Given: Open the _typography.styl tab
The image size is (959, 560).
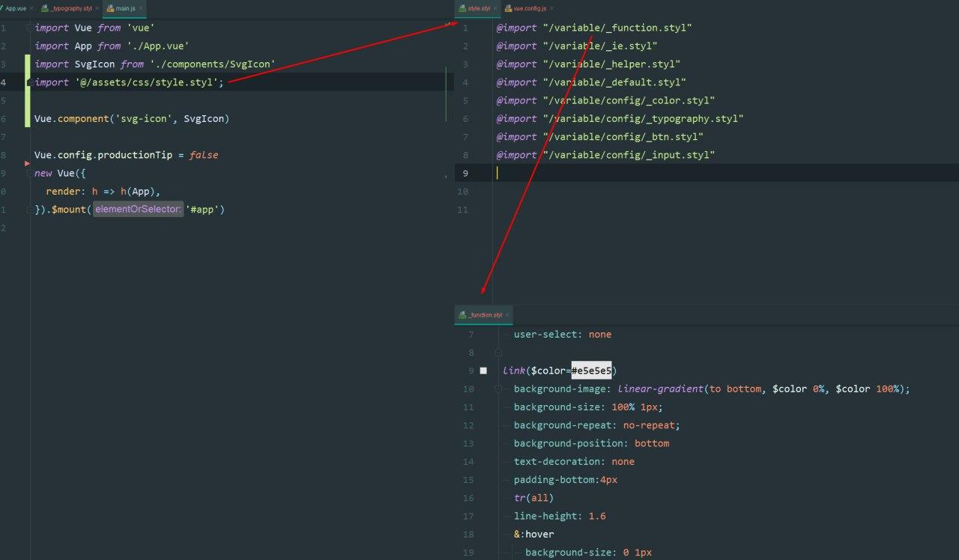Looking at the screenshot, I should coord(70,8).
